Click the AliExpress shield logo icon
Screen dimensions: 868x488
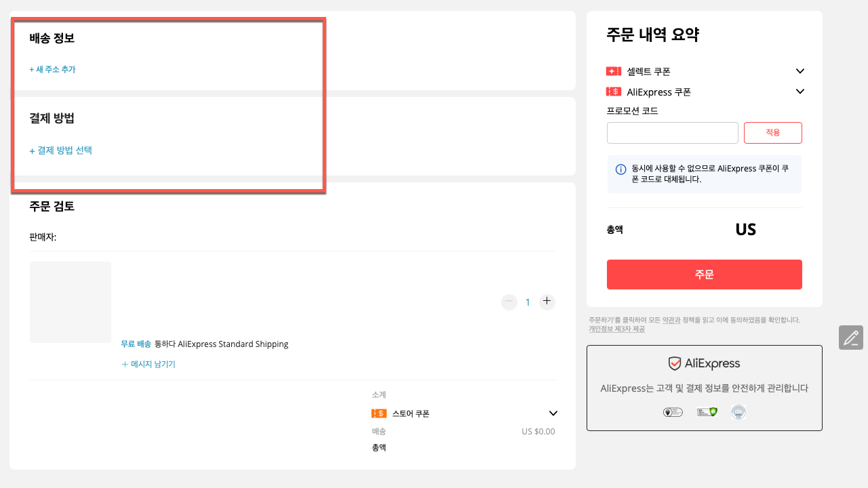coord(675,364)
